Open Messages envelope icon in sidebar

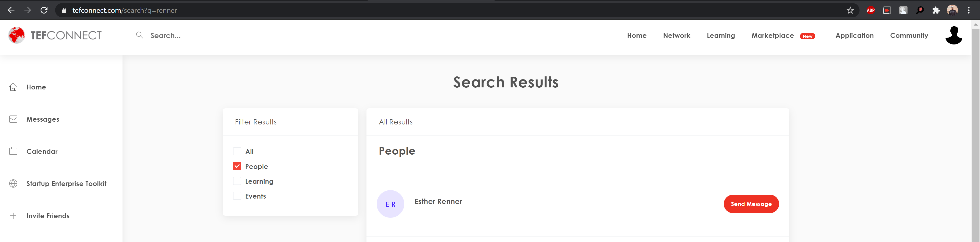(x=13, y=119)
